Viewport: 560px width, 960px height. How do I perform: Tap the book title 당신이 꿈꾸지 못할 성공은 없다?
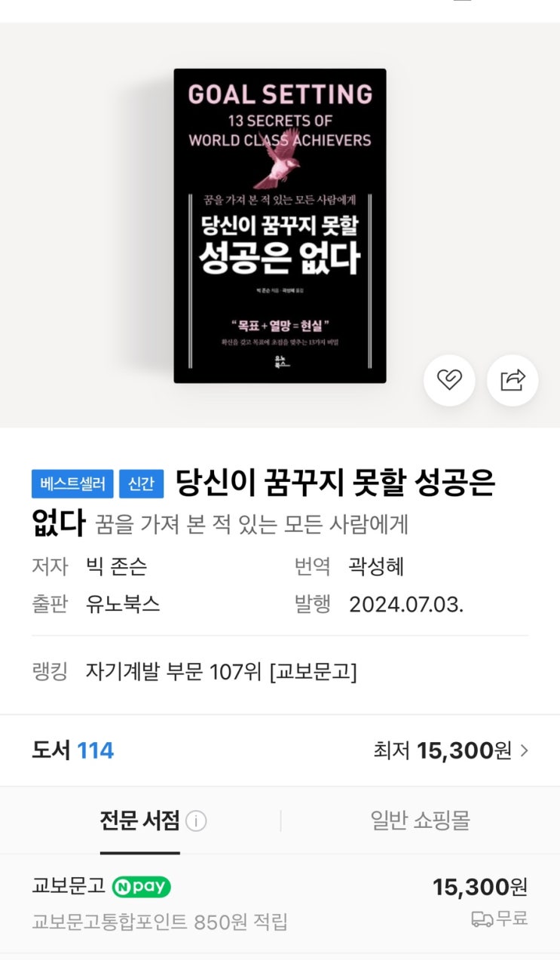click(x=263, y=502)
